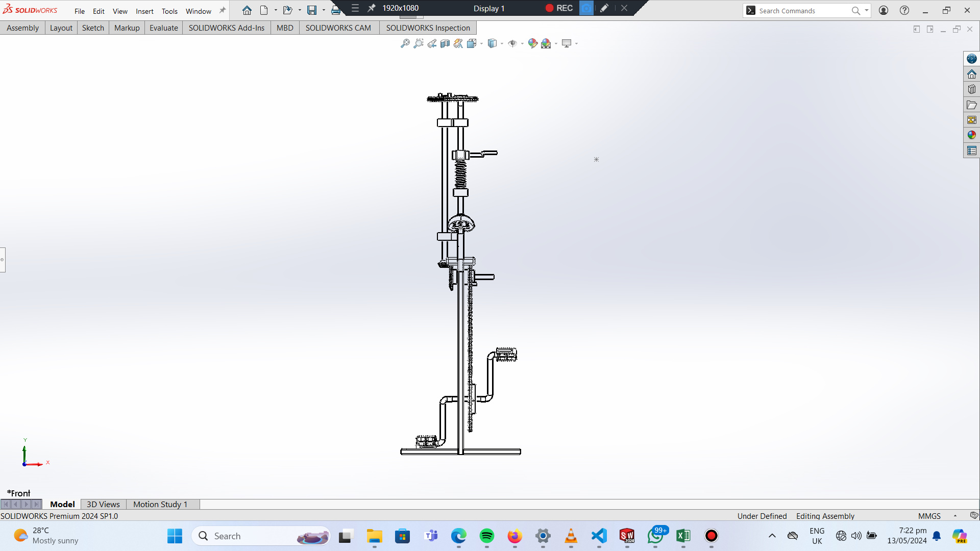Click the Zoom to Fit icon
The image size is (980, 551).
click(405, 43)
